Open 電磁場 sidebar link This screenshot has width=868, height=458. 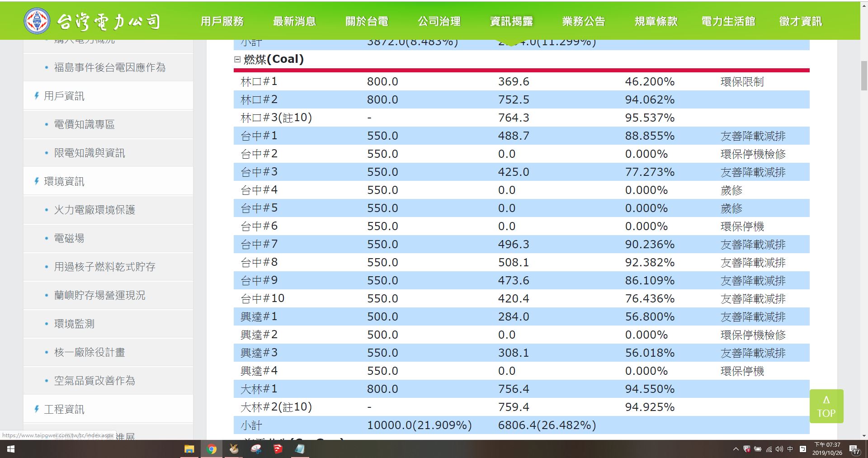(69, 238)
